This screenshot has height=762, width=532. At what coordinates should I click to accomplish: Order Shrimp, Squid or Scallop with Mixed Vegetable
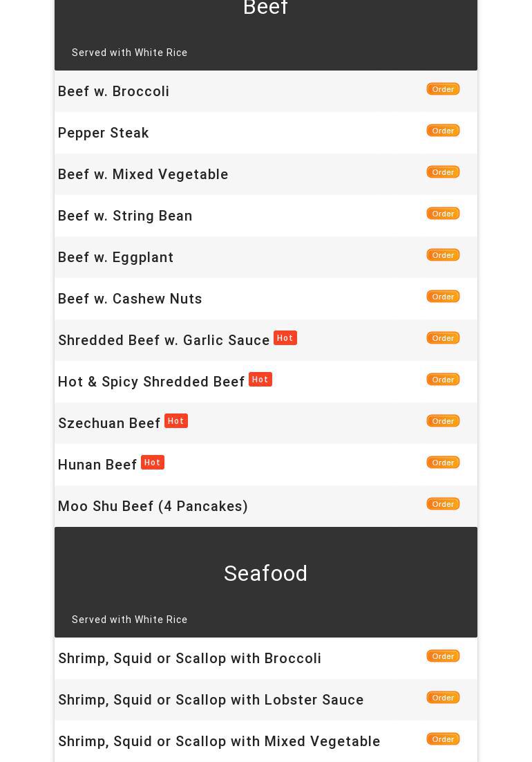click(443, 739)
